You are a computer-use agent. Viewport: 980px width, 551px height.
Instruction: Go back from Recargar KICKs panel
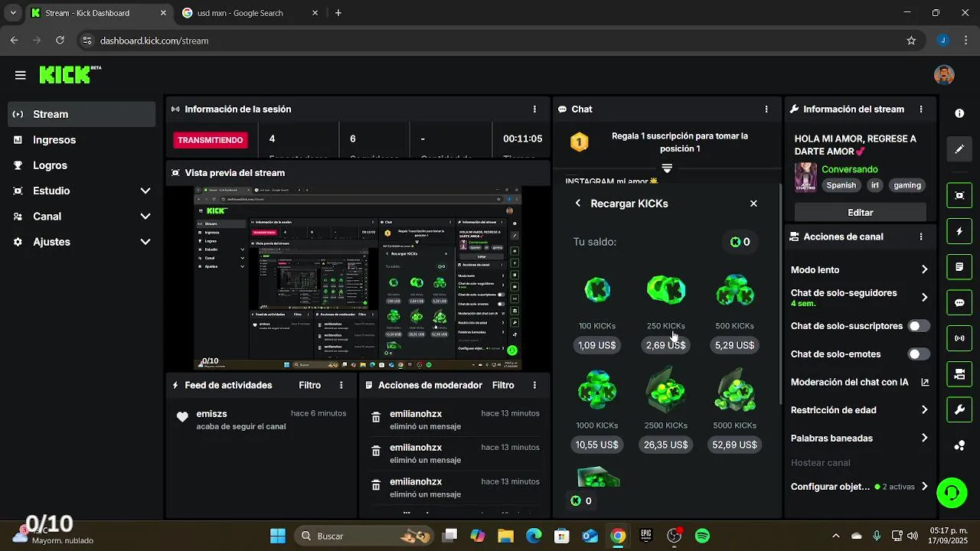[x=578, y=204]
